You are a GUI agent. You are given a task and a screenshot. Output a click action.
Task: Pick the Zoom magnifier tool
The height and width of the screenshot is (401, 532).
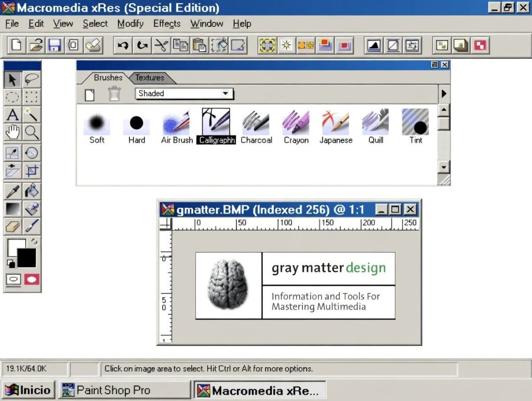[x=32, y=132]
